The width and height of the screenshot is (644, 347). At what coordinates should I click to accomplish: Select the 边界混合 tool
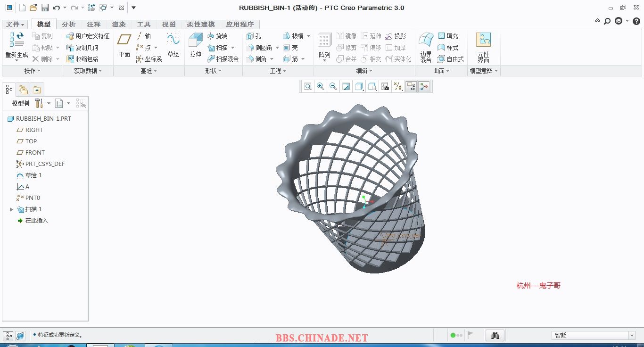(x=426, y=47)
